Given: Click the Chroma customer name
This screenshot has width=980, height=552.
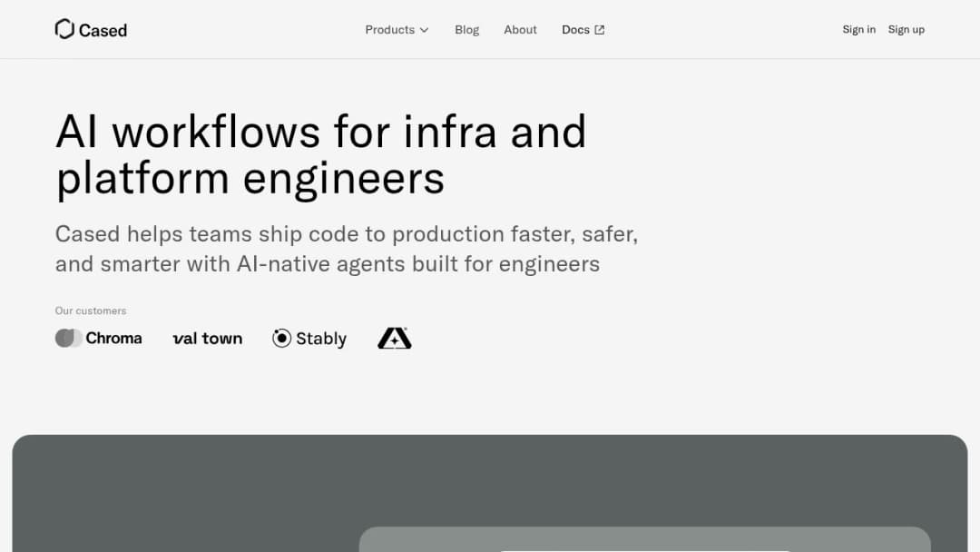Looking at the screenshot, I should pos(113,339).
